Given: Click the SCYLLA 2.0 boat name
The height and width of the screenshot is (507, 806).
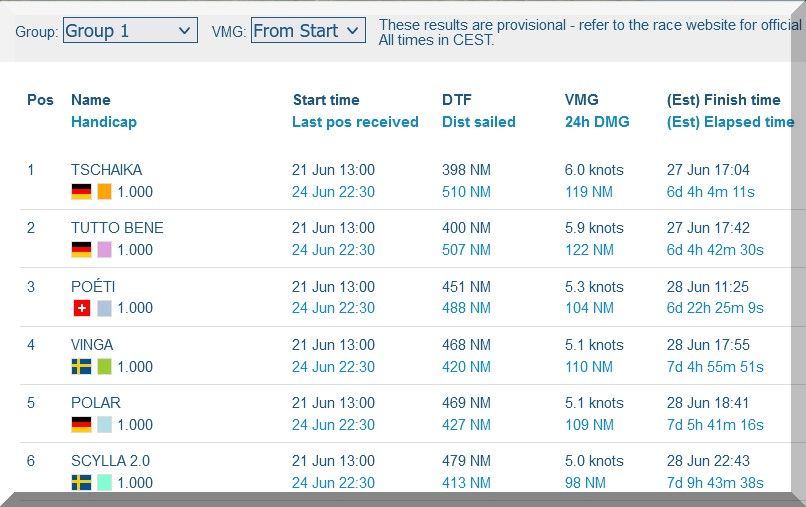Looking at the screenshot, I should [110, 461].
